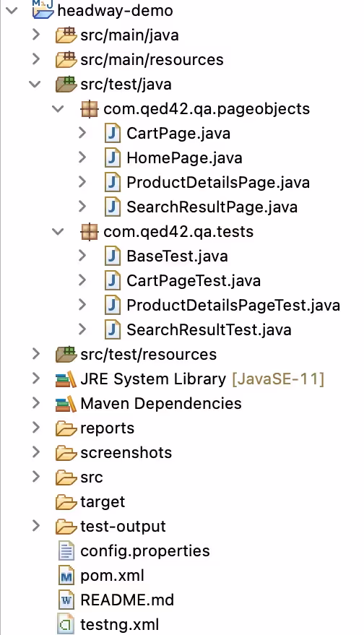
Task: Click the ProductDetailsPageTest.java file icon
Action: click(x=112, y=306)
